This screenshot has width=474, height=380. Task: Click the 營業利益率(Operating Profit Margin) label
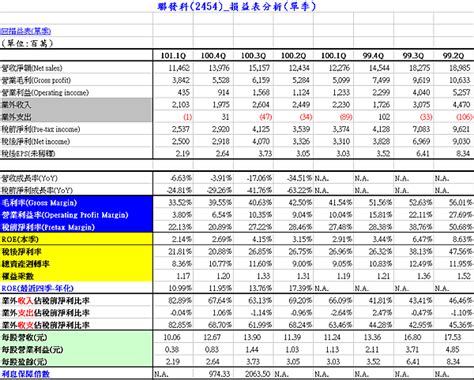tap(65, 215)
